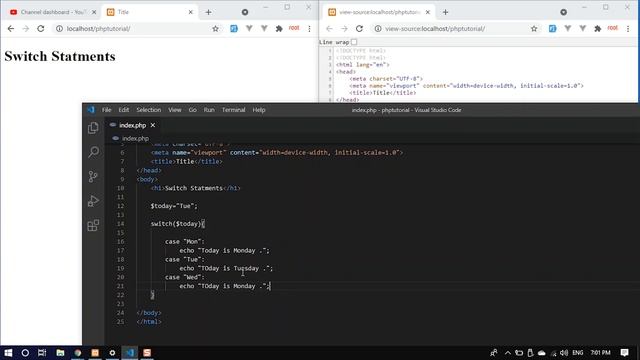The width and height of the screenshot is (640, 360).
Task: Open the Windows Start menu
Action: (8, 353)
